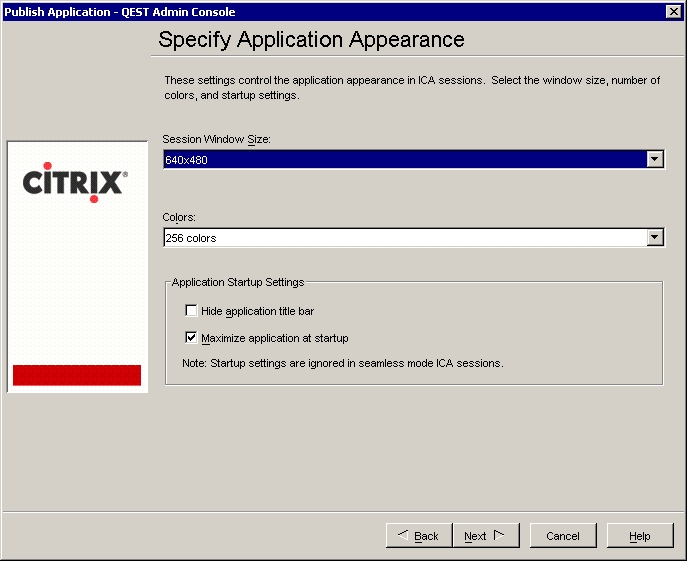Click the Publish Application title bar text

point(120,11)
